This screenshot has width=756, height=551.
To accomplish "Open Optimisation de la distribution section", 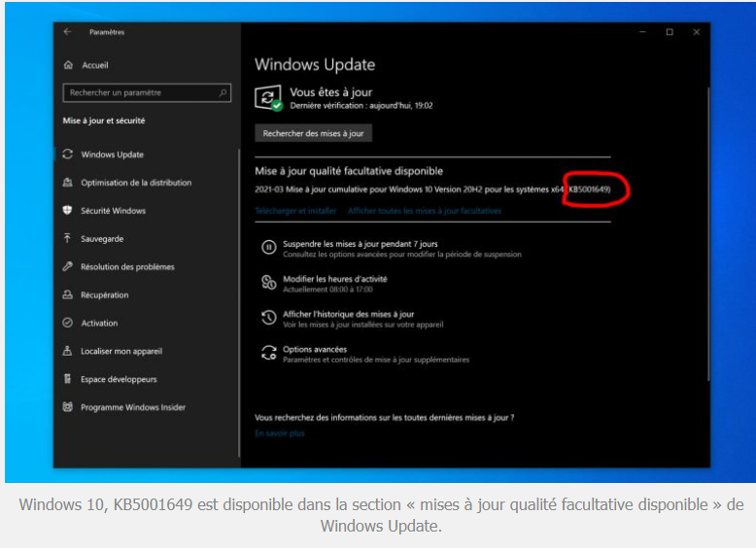I will (136, 183).
